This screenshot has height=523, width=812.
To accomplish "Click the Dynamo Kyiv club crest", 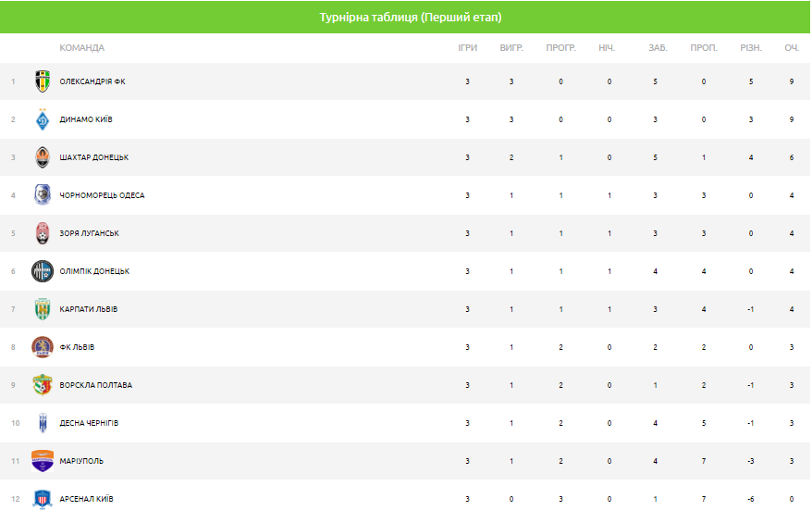I will click(43, 119).
